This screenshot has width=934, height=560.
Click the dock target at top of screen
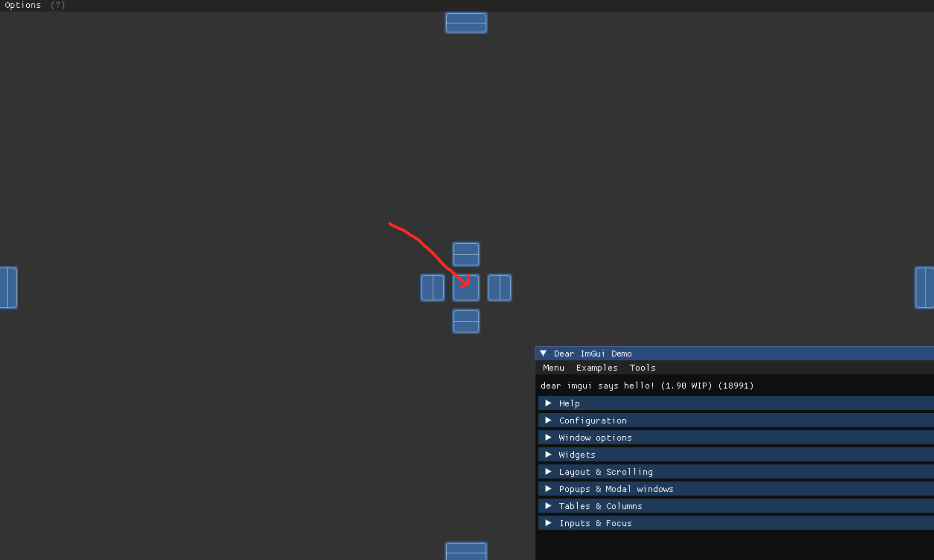click(x=466, y=22)
